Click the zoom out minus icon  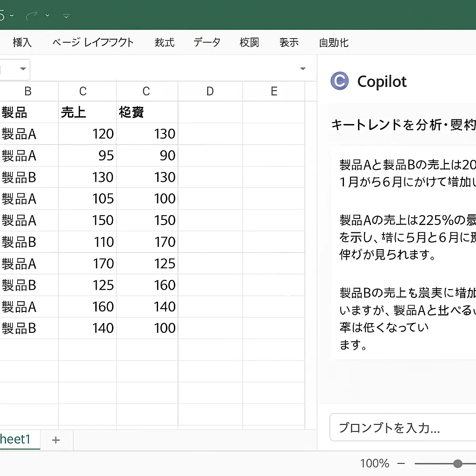pyautogui.click(x=401, y=464)
